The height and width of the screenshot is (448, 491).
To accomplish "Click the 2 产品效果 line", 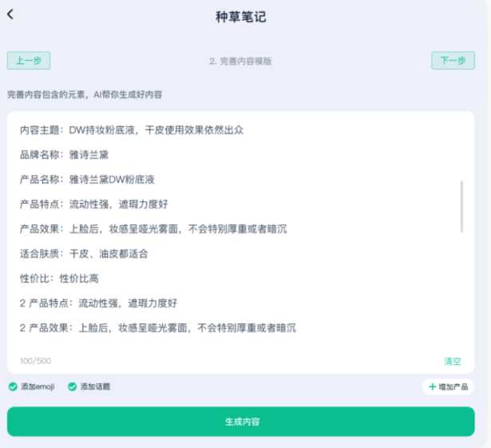I will click(x=158, y=328).
